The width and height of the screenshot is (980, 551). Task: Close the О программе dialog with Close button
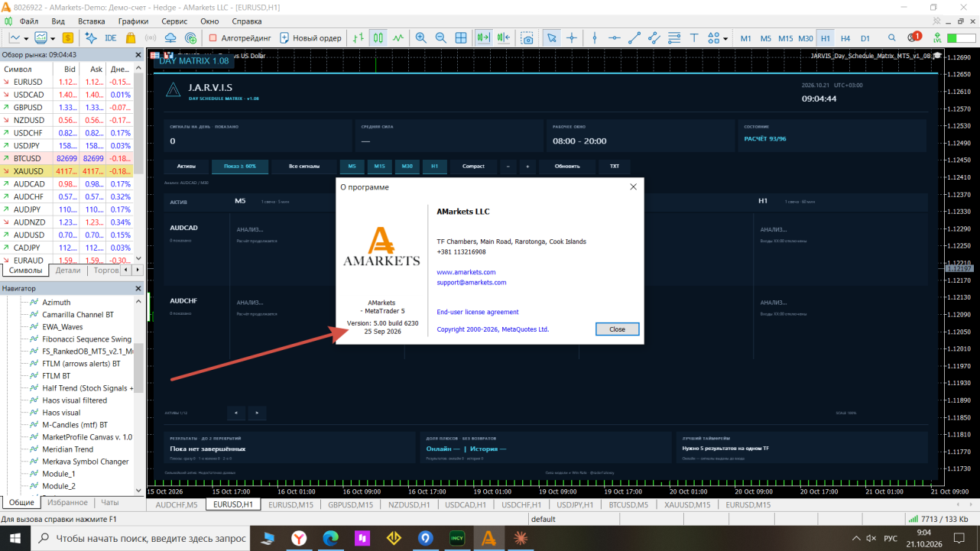tap(617, 329)
